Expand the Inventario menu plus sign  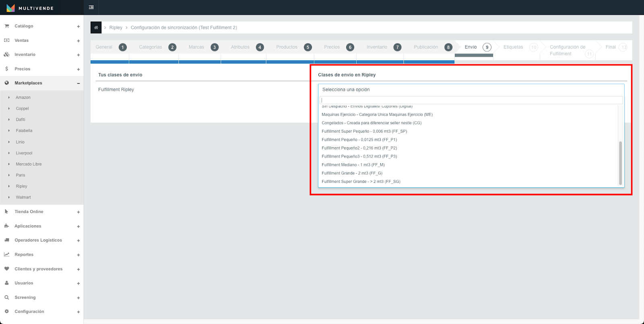click(x=78, y=55)
